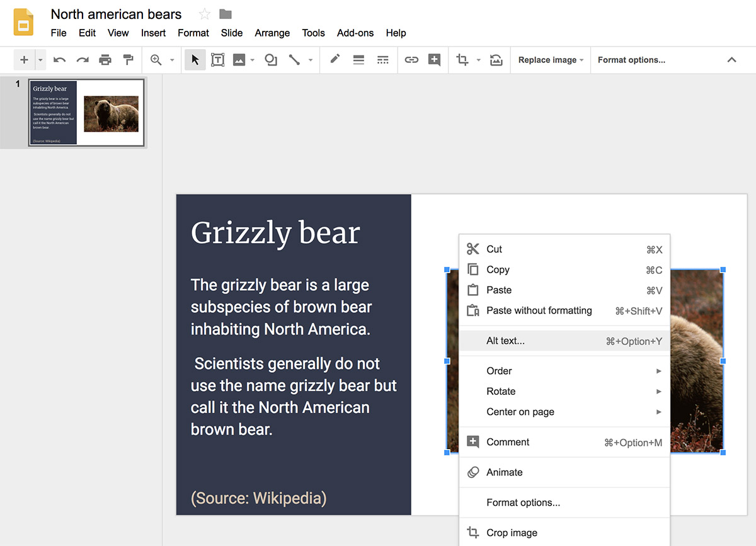Click the reset image icon

496,60
